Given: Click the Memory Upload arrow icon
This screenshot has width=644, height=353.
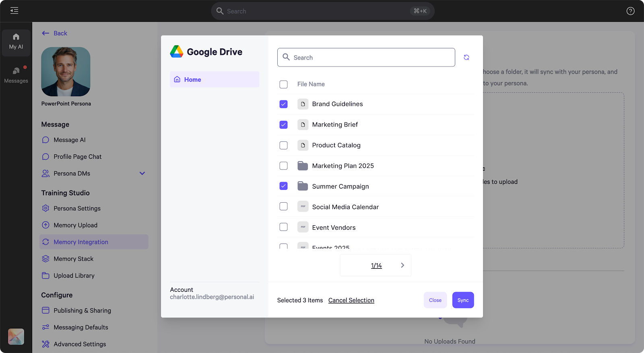Looking at the screenshot, I should 45,225.
